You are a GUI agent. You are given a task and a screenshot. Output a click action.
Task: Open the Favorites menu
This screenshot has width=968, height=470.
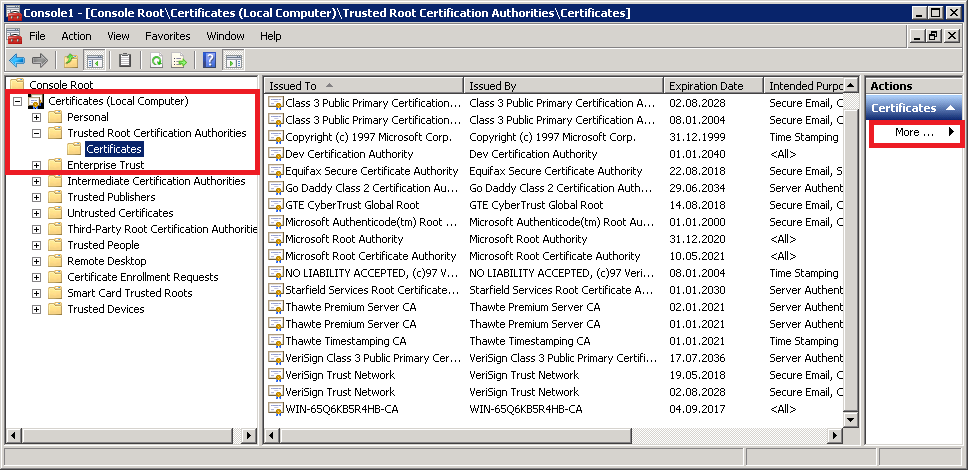(x=168, y=36)
